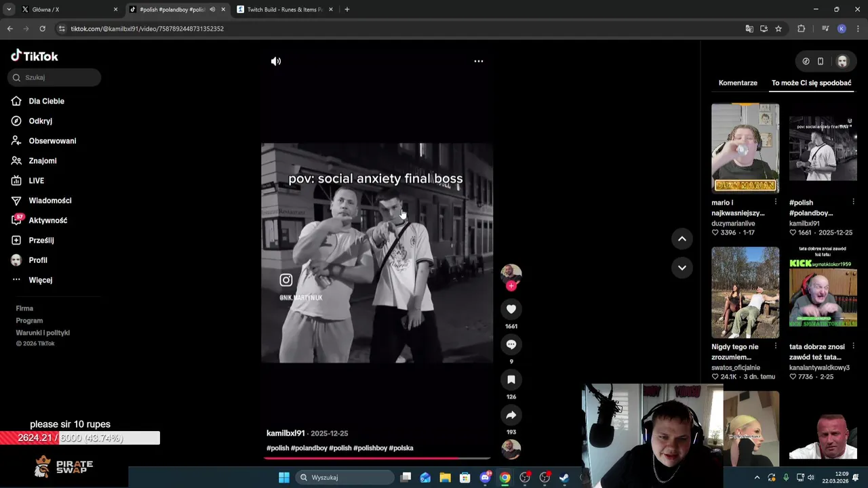The width and height of the screenshot is (868, 488).
Task: Click the Chrome address bar URL
Action: tap(147, 28)
